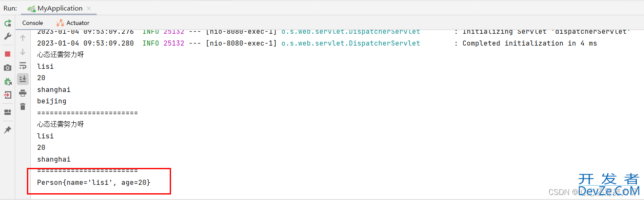Pin the Run tab
Image resolution: width=644 pixels, height=200 pixels.
pos(8,130)
